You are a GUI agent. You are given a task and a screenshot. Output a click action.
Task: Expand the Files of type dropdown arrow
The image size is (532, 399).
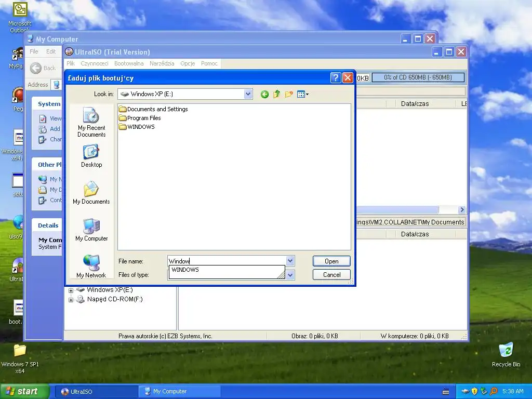click(x=290, y=275)
